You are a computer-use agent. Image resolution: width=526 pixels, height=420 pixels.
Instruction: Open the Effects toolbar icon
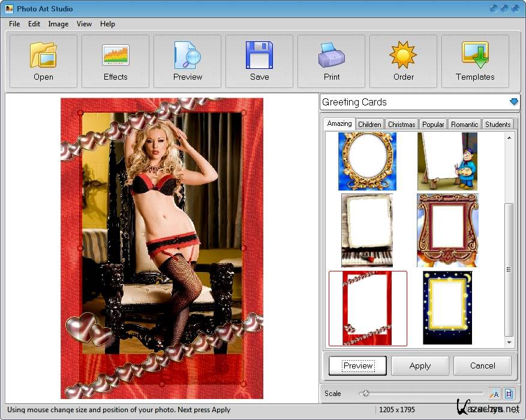point(115,55)
